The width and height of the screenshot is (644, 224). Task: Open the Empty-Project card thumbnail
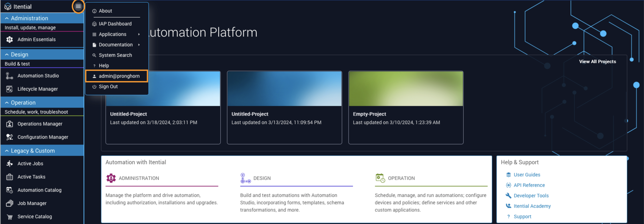coord(405,89)
